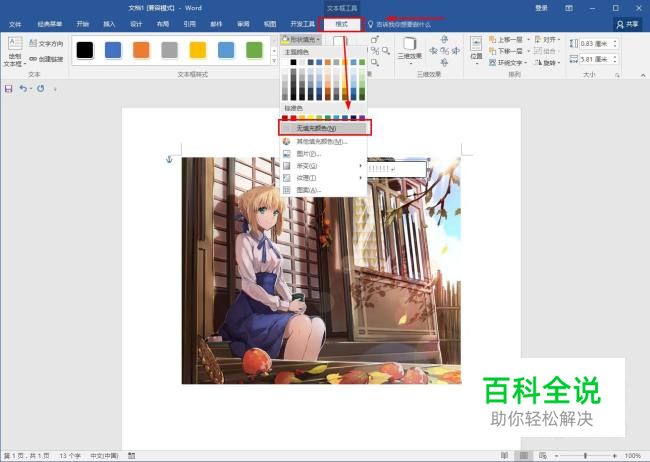Open 纹理(T) texture submenu
Viewport: 650px width, 462px height.
[324, 178]
